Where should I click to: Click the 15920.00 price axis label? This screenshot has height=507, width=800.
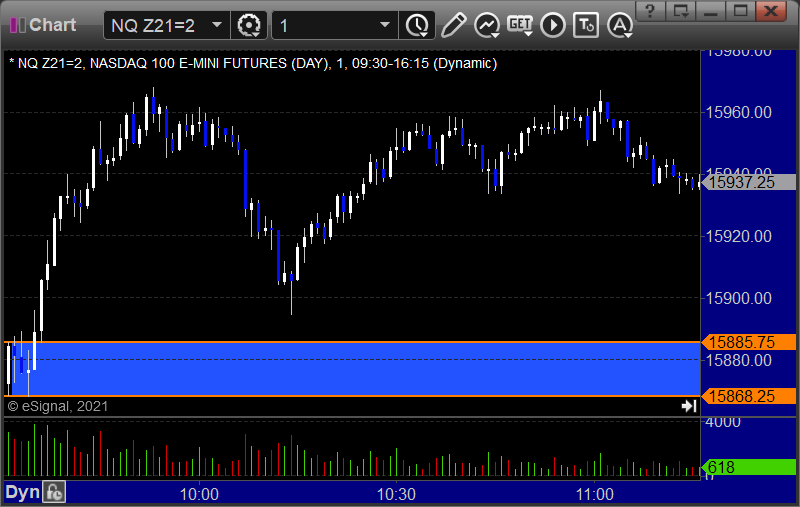(x=738, y=236)
